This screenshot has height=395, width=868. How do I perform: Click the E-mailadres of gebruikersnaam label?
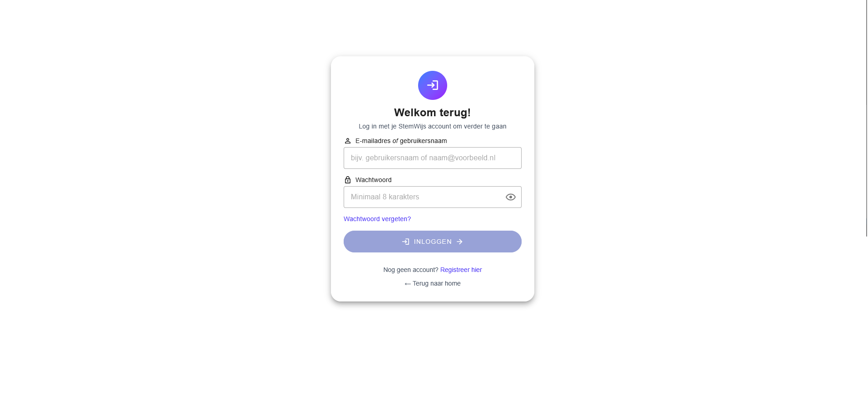401,141
